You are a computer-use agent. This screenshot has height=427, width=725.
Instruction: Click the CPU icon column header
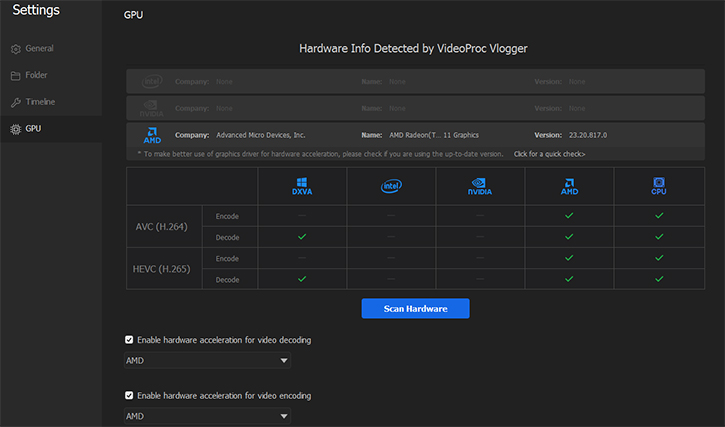[658, 186]
